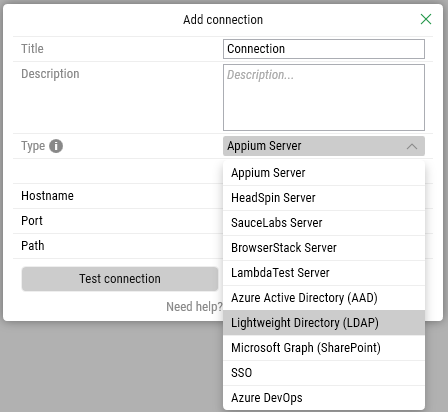Click the Hostname field label
Viewport: 448px width, 412px height.
point(47,196)
